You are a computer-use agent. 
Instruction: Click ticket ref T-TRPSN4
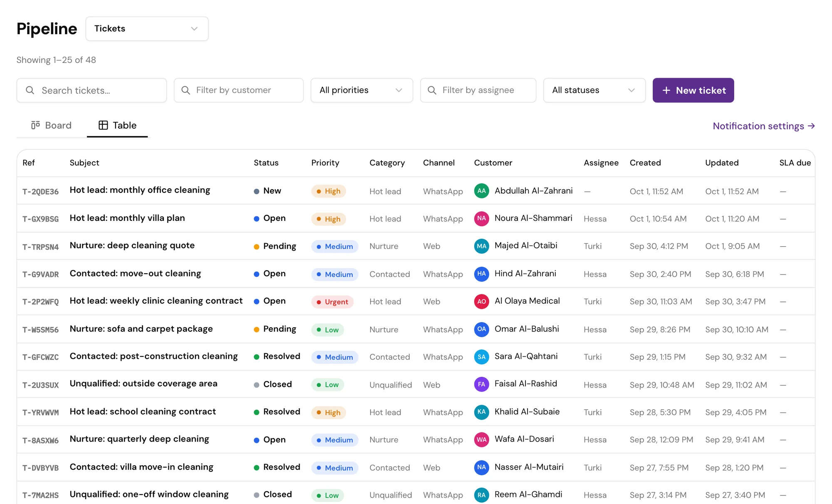(x=40, y=247)
